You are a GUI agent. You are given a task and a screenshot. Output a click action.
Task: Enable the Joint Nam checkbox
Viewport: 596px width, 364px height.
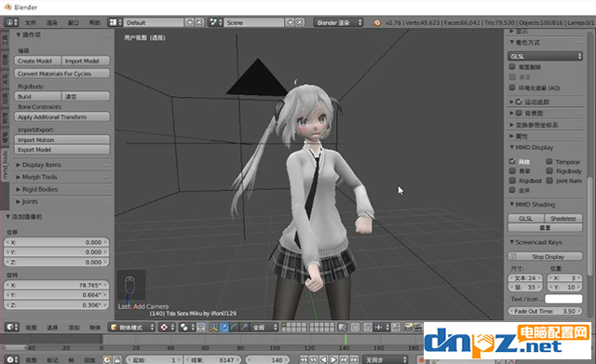(549, 181)
